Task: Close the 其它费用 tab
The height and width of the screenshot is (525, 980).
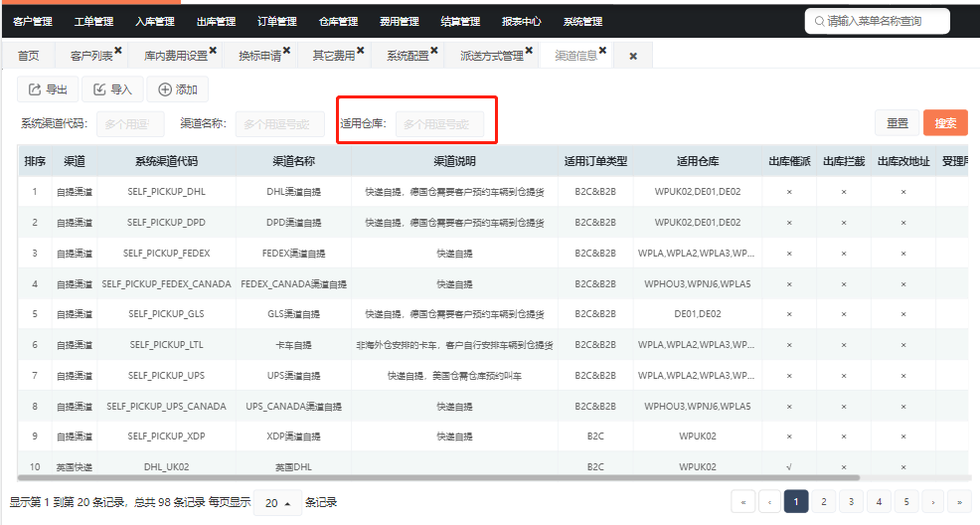Action: point(360,50)
